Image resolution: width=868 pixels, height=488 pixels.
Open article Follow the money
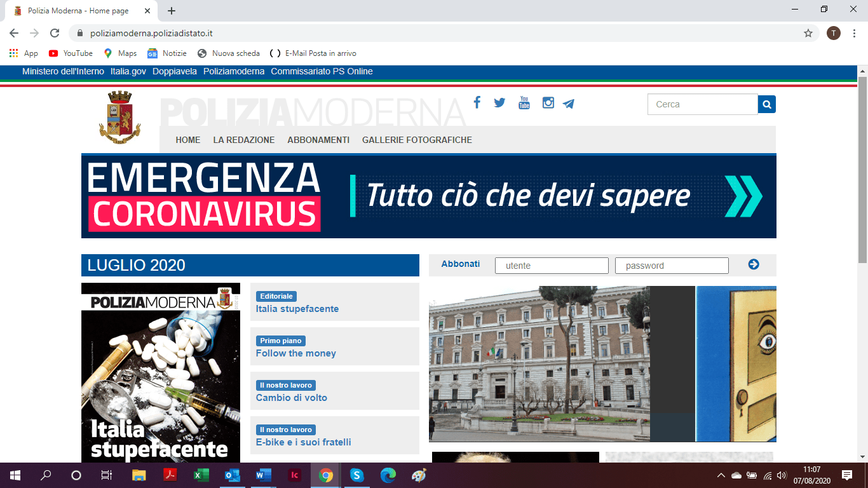[296, 353]
